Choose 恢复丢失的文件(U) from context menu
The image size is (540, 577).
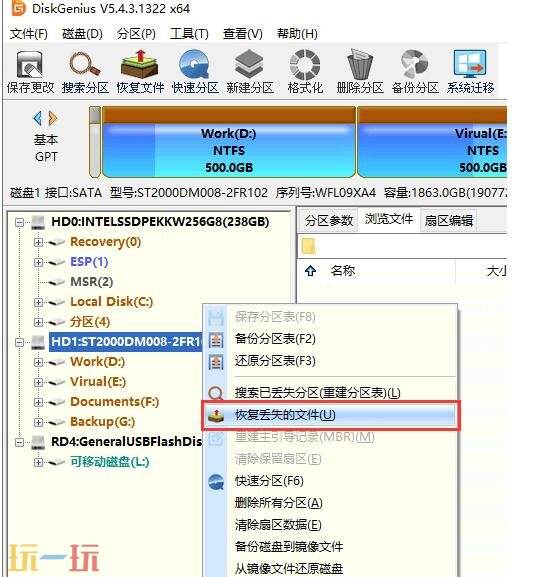click(x=331, y=415)
